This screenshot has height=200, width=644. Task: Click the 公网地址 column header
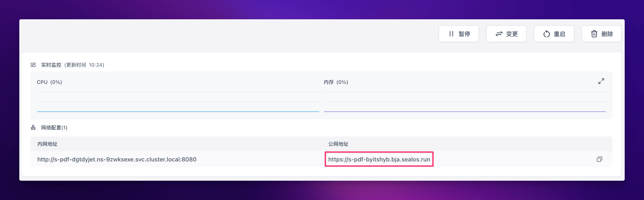pyautogui.click(x=338, y=144)
